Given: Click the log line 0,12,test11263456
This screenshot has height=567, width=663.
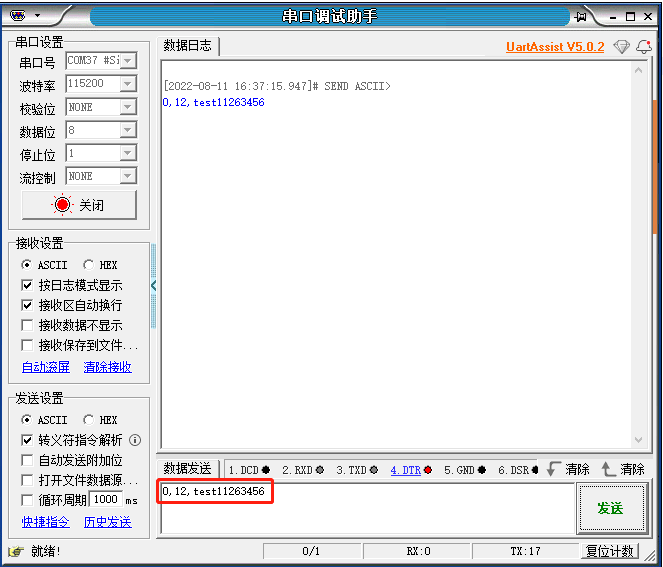Looking at the screenshot, I should 214,102.
